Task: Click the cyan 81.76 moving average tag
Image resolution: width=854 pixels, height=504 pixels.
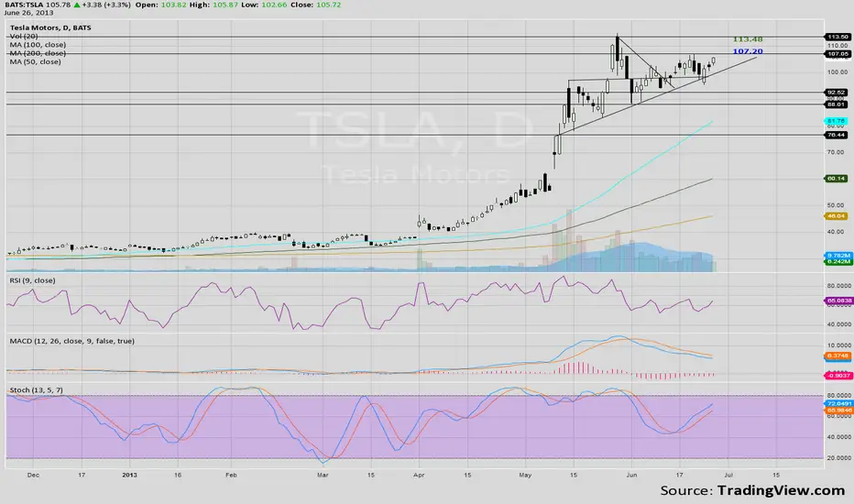Action: [x=836, y=121]
